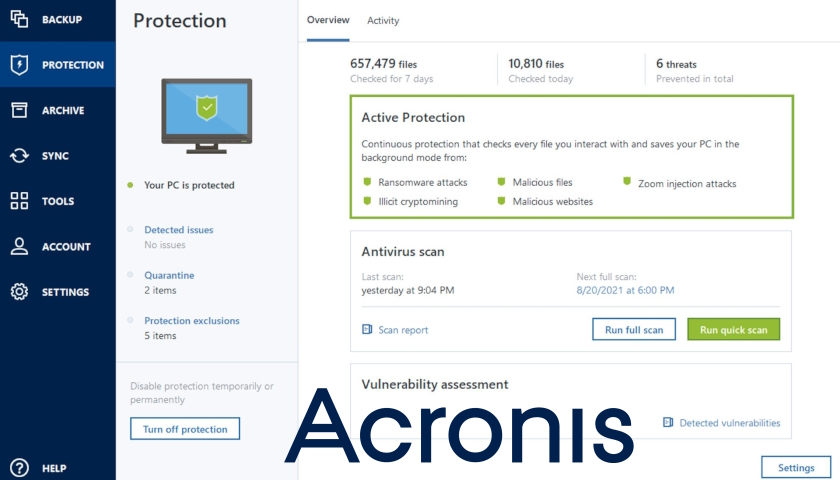
Task: Select the Protection shield icon in sidebar
Action: tap(19, 64)
